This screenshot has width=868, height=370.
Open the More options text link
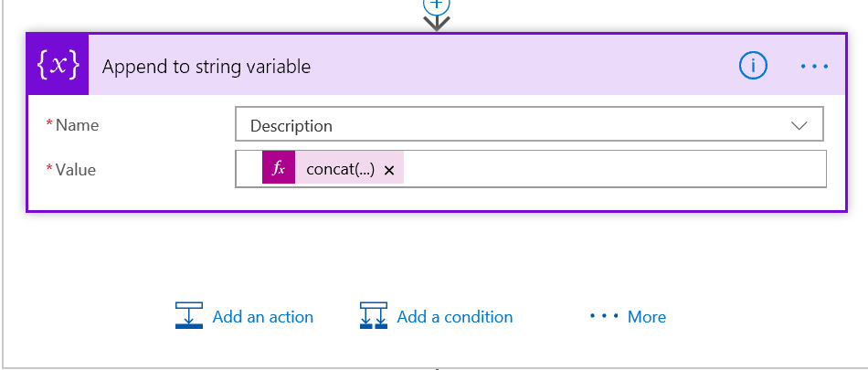(646, 317)
